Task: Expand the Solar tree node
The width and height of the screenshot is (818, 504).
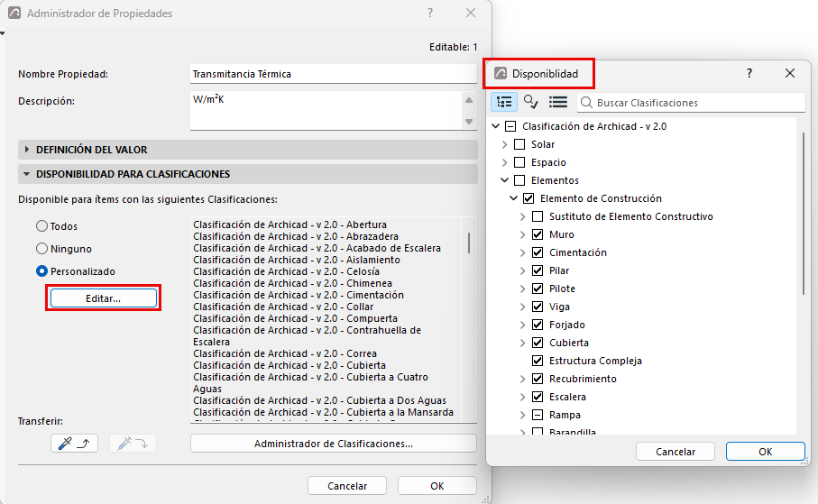Action: [504, 144]
